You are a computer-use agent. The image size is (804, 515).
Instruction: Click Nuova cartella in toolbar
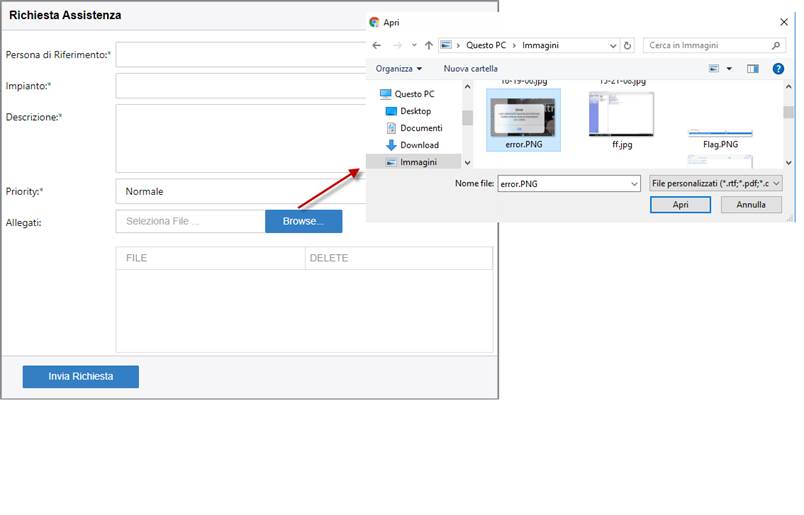pyautogui.click(x=470, y=69)
